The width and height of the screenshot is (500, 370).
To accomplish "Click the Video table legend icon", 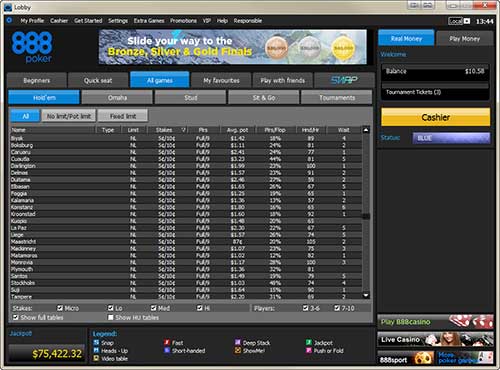I will click(96, 358).
